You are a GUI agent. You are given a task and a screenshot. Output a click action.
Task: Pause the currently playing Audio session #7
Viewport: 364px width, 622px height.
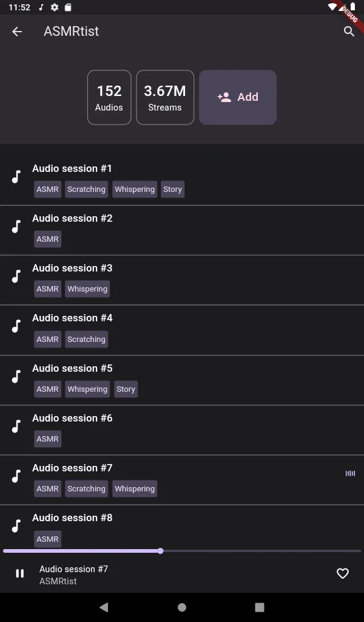(19, 573)
